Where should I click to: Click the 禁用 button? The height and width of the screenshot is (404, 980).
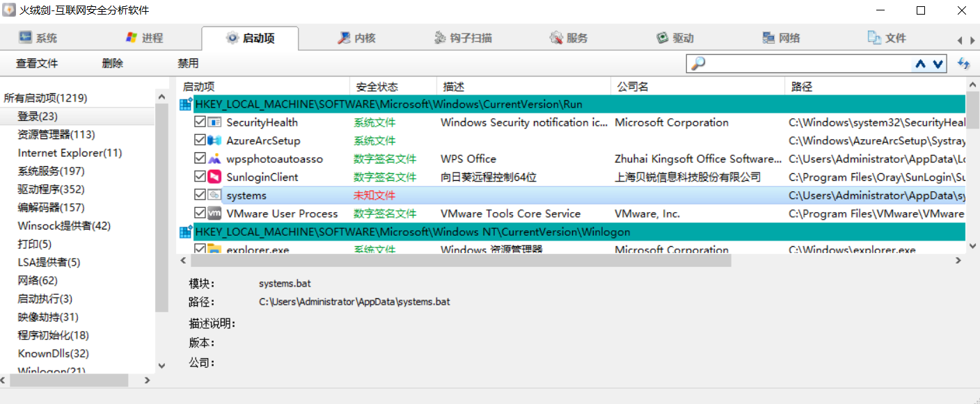188,63
